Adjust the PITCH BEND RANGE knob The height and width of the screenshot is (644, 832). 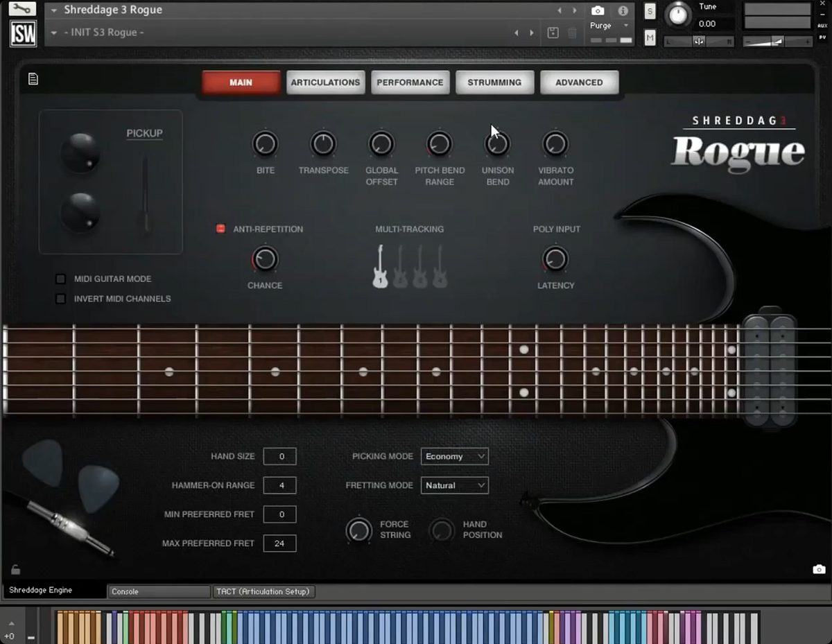click(x=439, y=143)
